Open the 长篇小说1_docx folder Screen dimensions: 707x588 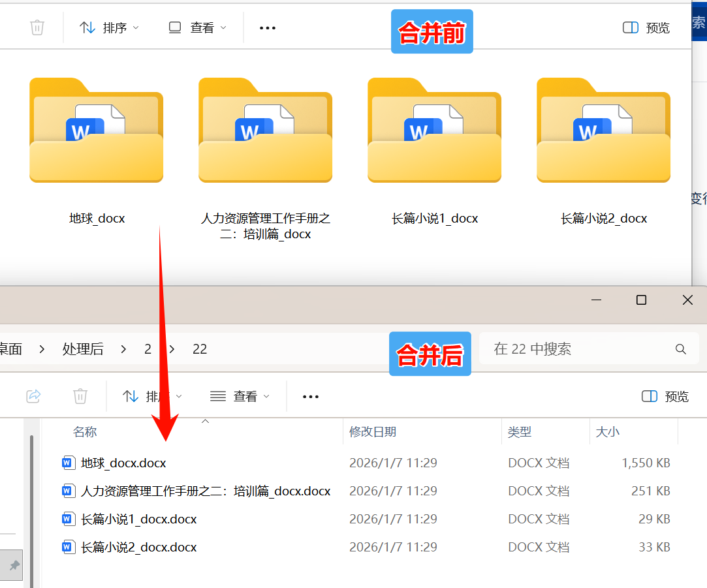click(434, 129)
